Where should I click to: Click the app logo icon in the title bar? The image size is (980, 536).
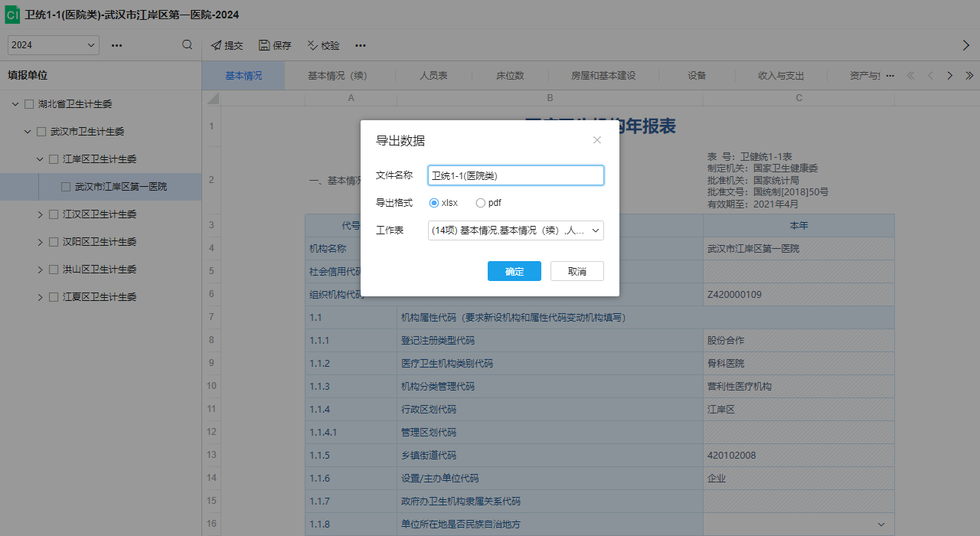click(x=11, y=14)
